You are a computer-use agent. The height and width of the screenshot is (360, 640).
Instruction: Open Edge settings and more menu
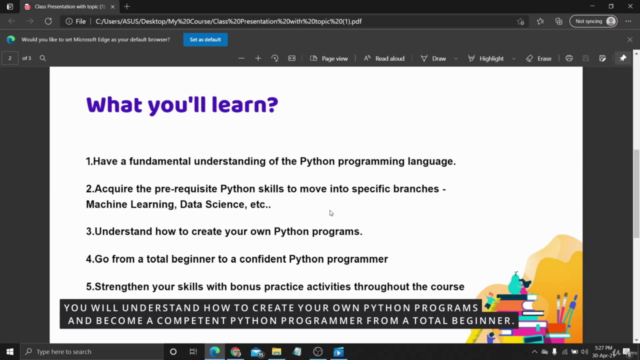(x=628, y=22)
